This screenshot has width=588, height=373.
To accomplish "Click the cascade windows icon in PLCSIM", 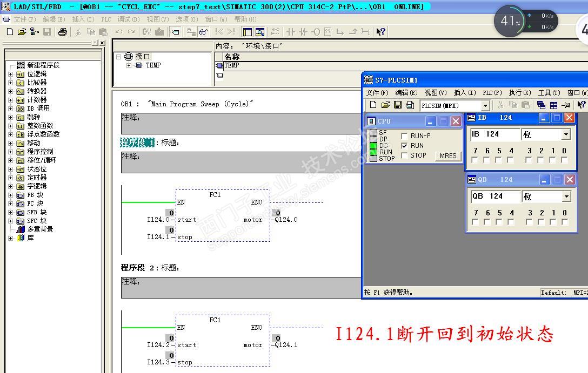I will pos(541,105).
